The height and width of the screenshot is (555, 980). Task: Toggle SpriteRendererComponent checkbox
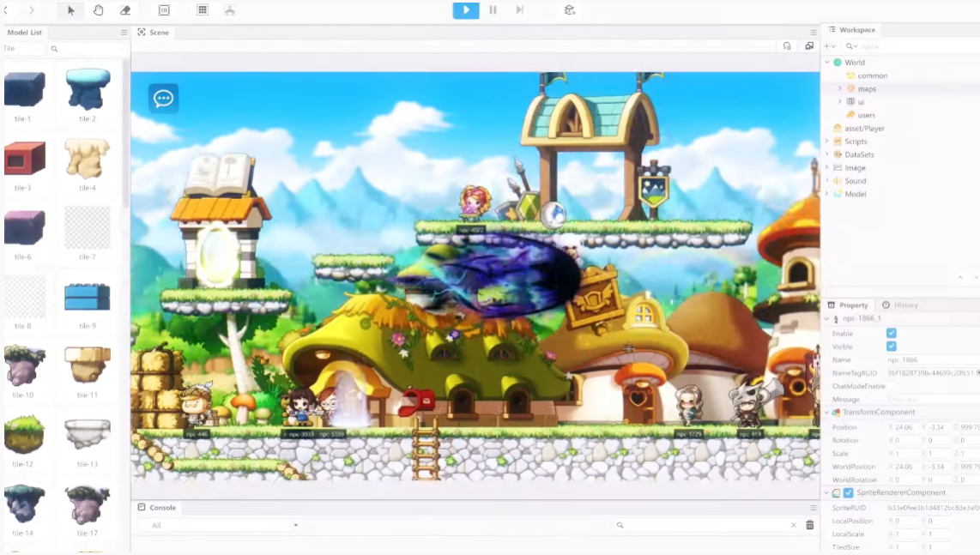848,493
